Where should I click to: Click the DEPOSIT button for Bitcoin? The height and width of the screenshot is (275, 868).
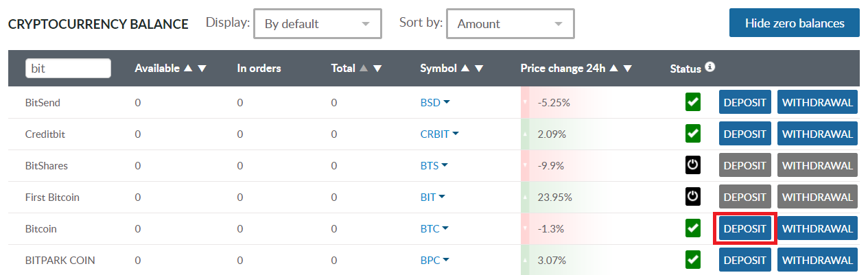pos(744,229)
